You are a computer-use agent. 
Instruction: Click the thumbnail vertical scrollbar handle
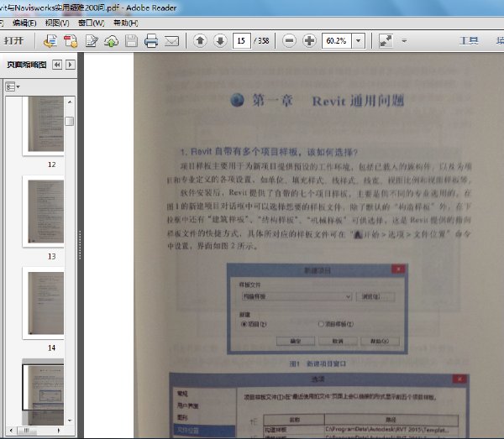pyautogui.click(x=70, y=122)
